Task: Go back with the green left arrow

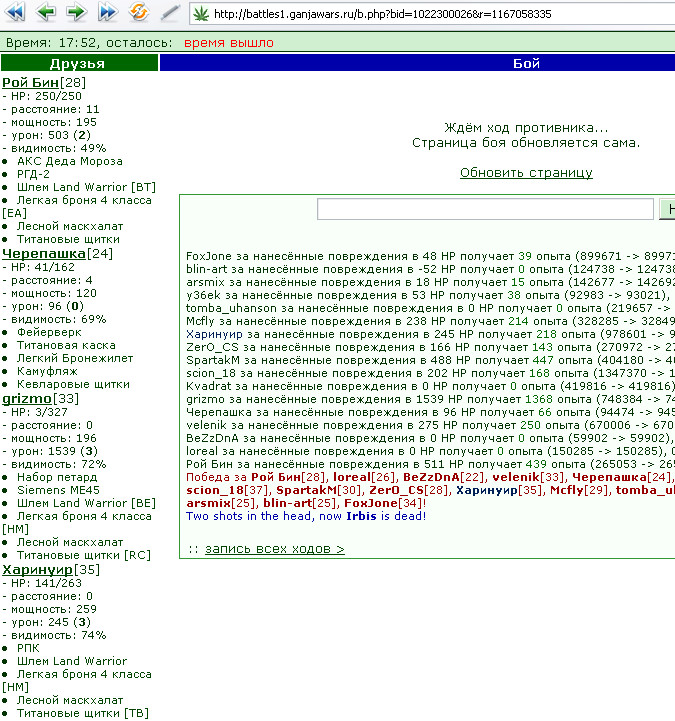Action: 46,13
